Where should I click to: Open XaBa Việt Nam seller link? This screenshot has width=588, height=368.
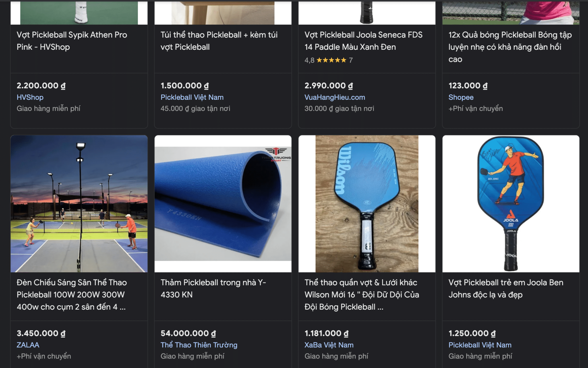(329, 345)
